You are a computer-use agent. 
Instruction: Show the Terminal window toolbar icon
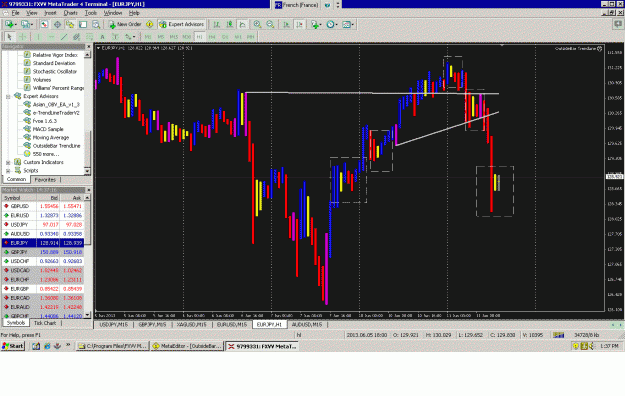(x=83, y=24)
